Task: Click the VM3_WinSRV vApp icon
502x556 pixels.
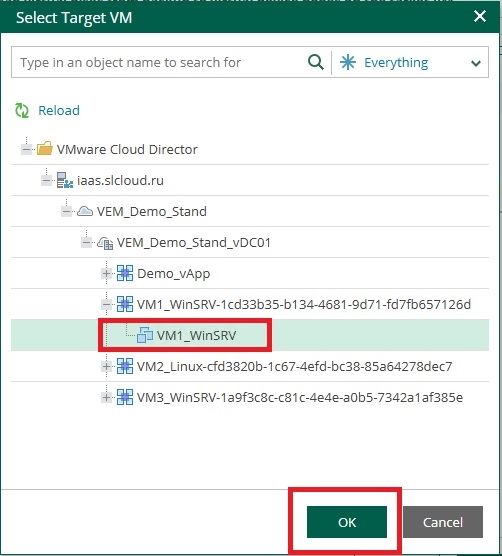Action: pyautogui.click(x=125, y=397)
